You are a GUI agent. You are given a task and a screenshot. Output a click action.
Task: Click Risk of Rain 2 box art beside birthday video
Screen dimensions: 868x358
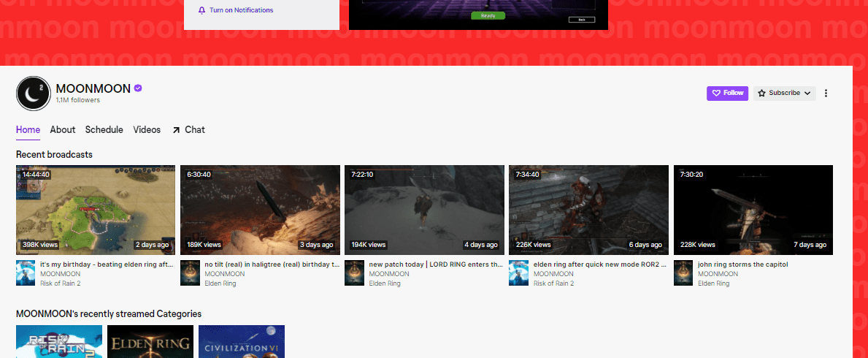pyautogui.click(x=26, y=273)
